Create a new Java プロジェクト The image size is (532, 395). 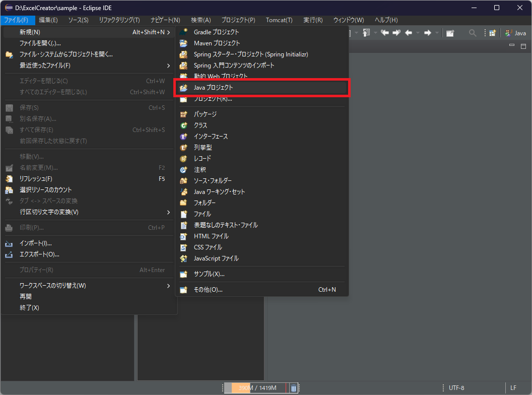coord(261,88)
